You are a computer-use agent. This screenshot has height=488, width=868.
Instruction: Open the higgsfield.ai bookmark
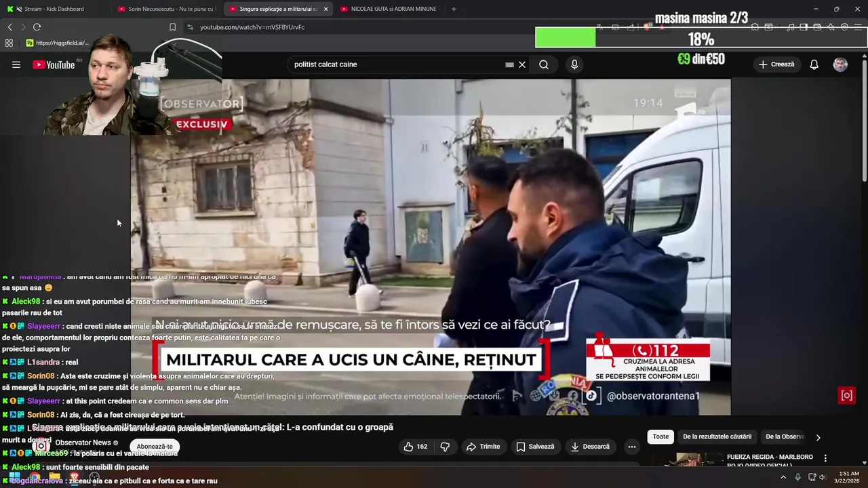[57, 43]
